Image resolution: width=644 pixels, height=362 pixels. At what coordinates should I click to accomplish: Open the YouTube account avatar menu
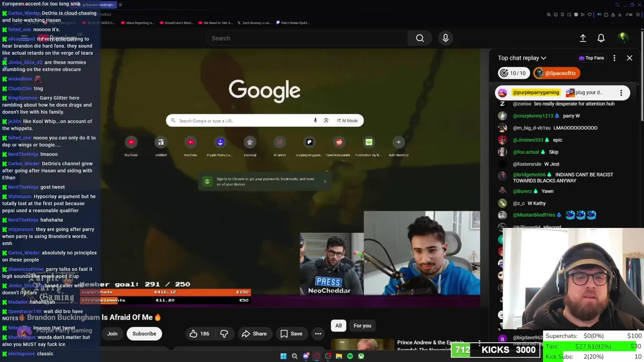pyautogui.click(x=622, y=38)
